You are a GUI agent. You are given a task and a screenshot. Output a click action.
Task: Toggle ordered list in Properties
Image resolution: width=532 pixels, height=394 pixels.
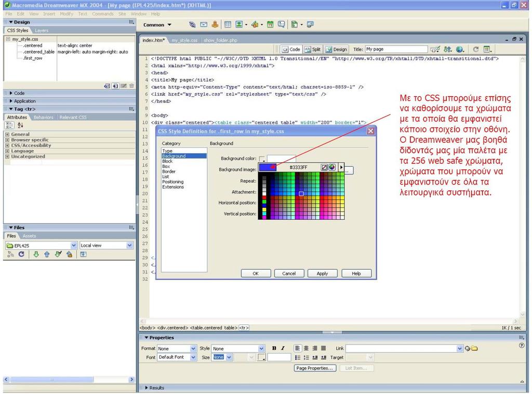pos(307,357)
